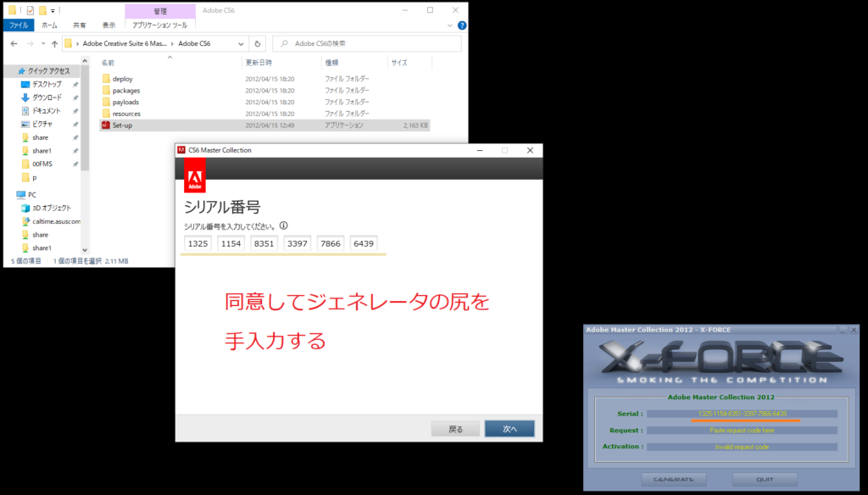
Task: Click the pin icon next to ダウンロード
Action: 75,98
